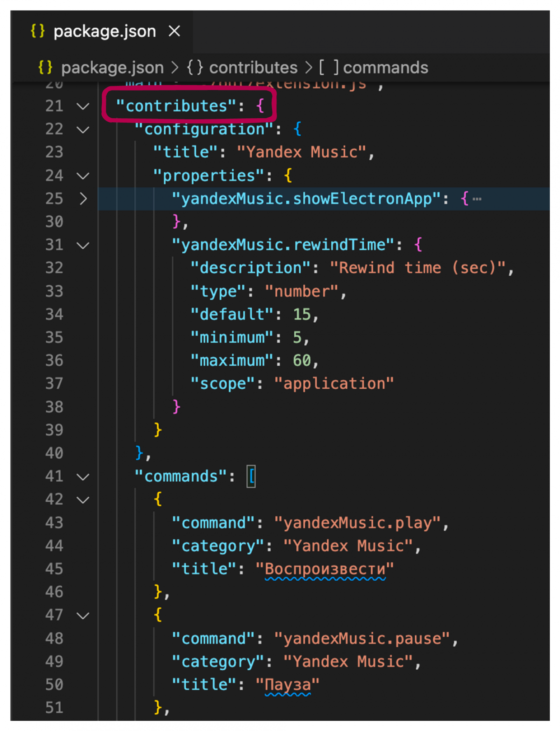Close the package.json editor tab

(174, 31)
